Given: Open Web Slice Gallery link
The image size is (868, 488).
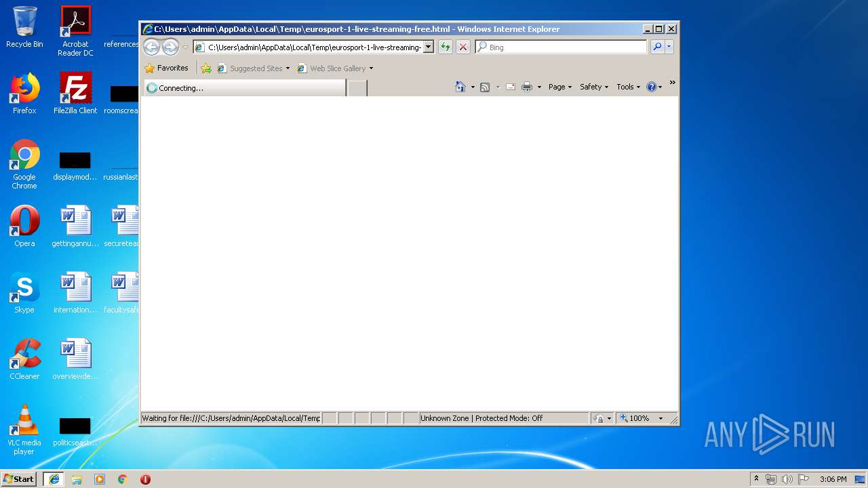Looking at the screenshot, I should [x=332, y=68].
